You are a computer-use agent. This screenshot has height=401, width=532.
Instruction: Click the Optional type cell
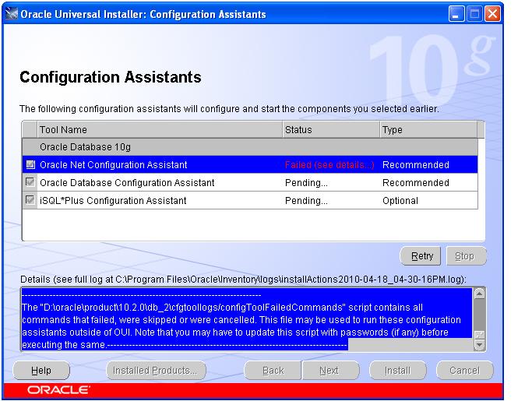(x=400, y=201)
